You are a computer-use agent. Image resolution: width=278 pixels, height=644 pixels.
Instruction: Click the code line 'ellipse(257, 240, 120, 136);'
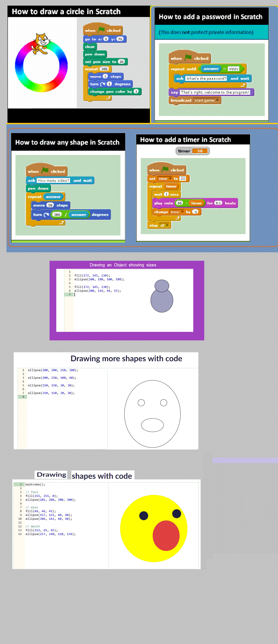point(50,534)
